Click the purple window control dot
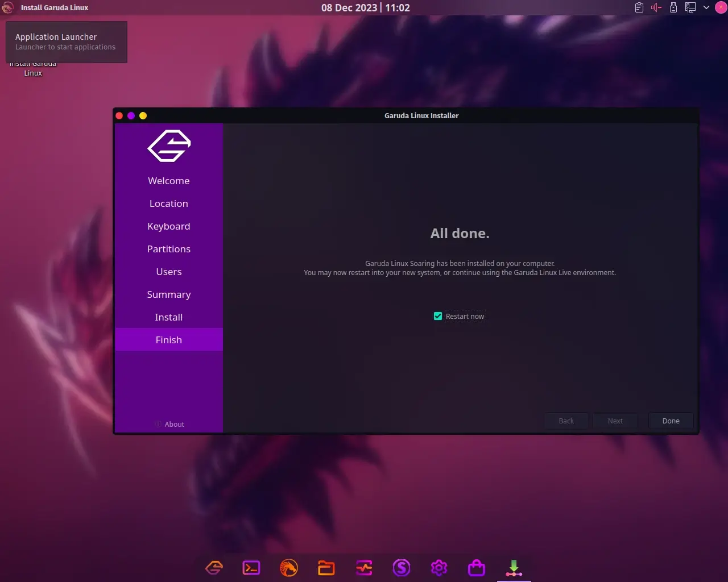Screen dimensions: 728x582 131,115
